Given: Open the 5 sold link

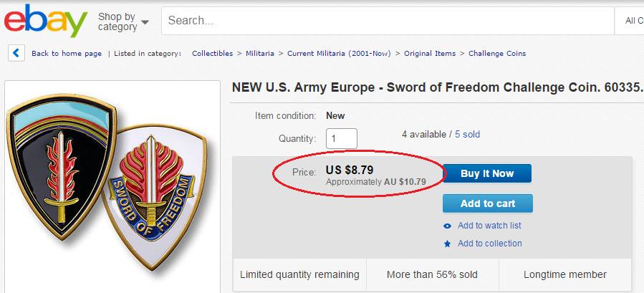Looking at the screenshot, I should click(467, 134).
